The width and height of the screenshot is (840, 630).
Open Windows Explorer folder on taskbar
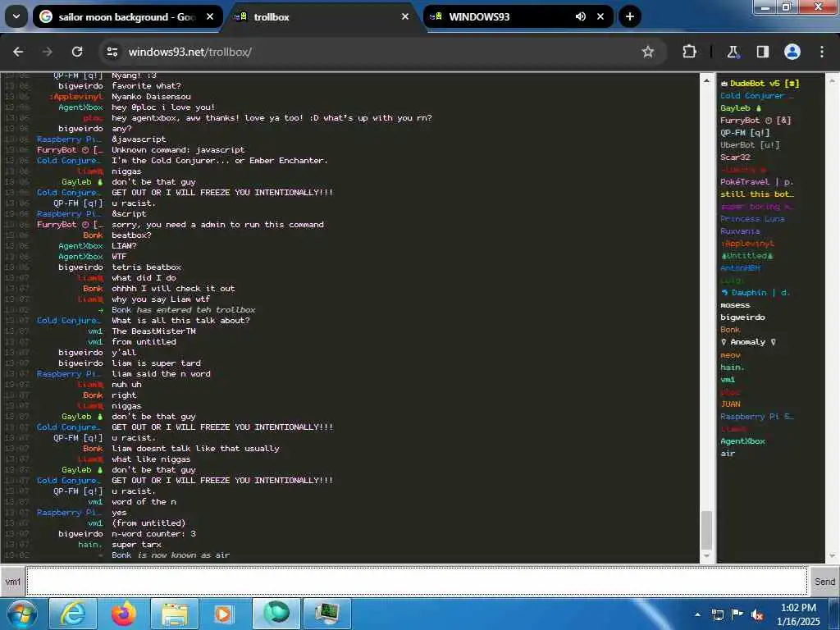pos(175,614)
